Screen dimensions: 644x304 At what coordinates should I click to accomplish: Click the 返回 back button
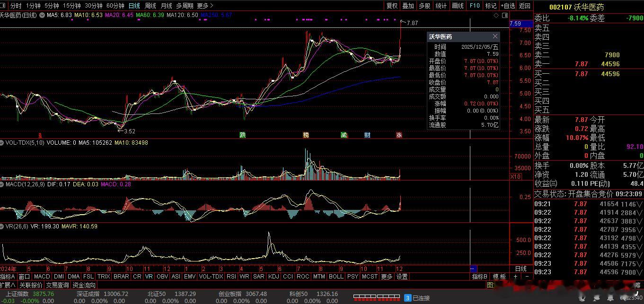click(524, 6)
